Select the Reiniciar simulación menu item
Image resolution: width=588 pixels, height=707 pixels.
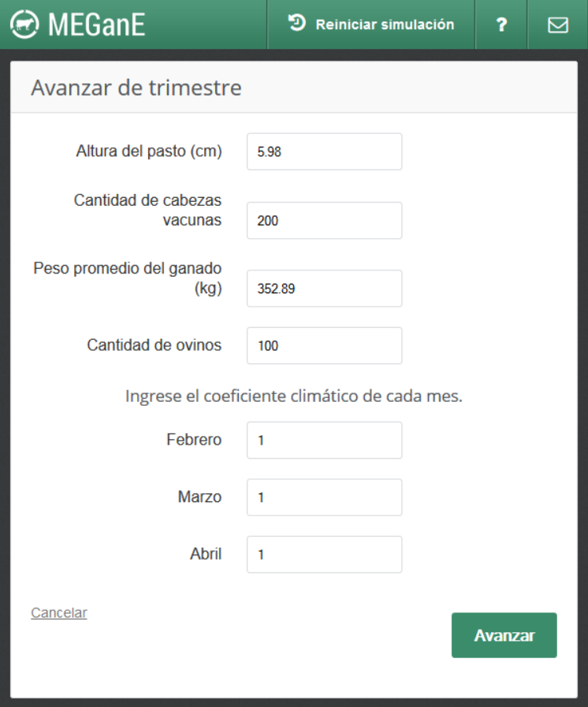tap(371, 24)
